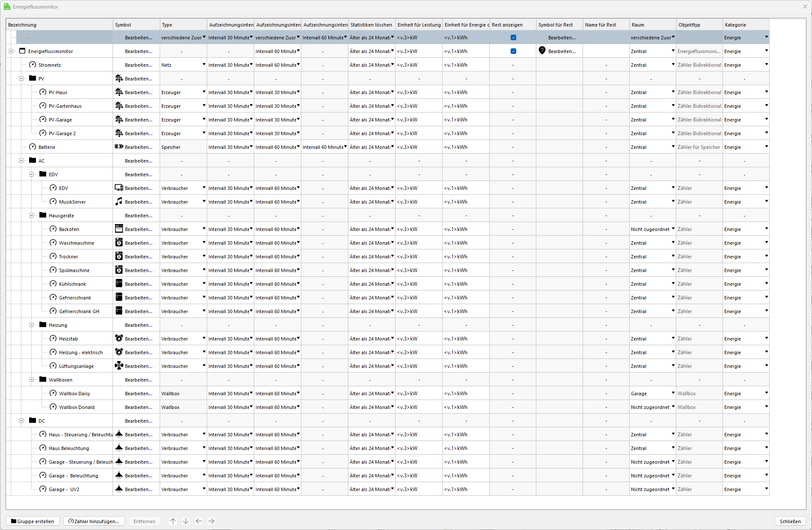Collapse the Wallboxen group
Screen dimensions: 812x530
pyautogui.click(x=31, y=380)
